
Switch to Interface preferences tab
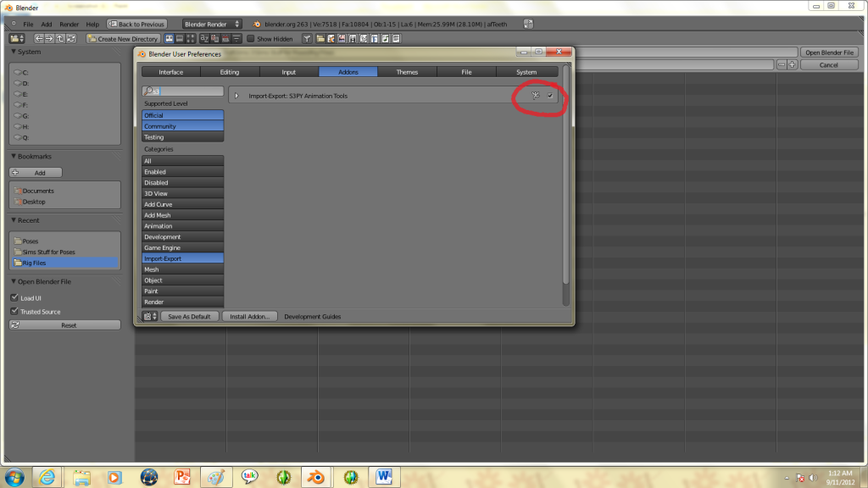tap(171, 72)
